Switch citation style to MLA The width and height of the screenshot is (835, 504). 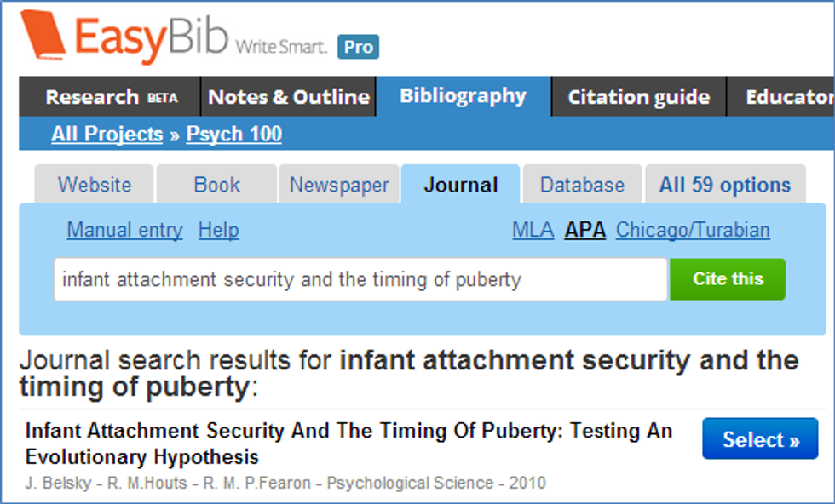click(x=533, y=230)
